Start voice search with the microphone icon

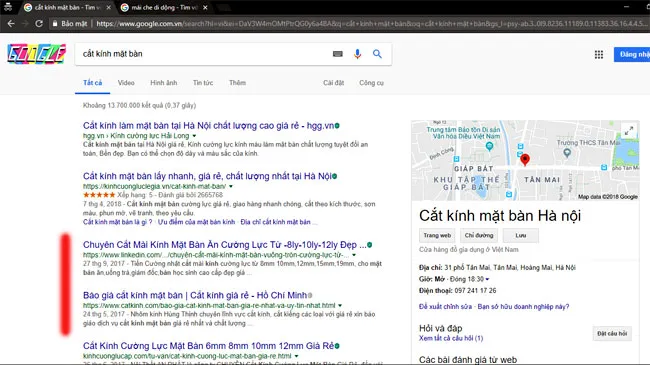pos(357,54)
